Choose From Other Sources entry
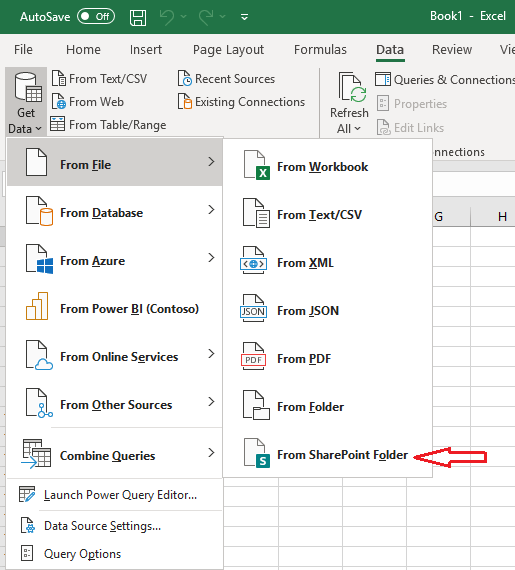 [x=114, y=402]
